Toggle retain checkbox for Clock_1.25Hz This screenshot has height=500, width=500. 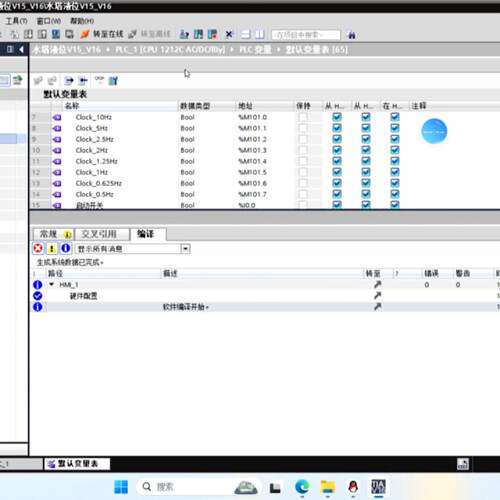[x=303, y=161]
